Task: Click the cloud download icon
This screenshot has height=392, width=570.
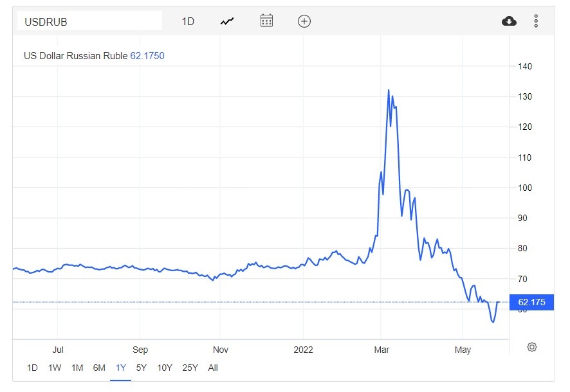Action: click(509, 21)
